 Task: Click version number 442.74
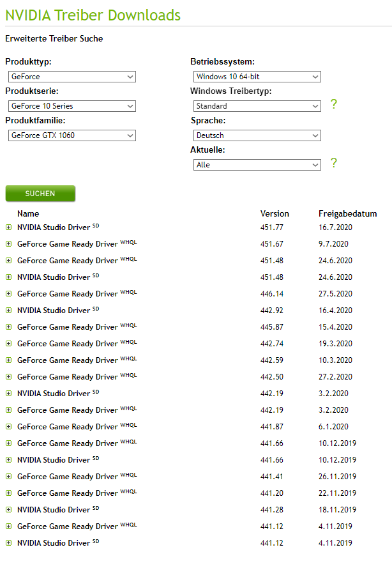[271, 344]
